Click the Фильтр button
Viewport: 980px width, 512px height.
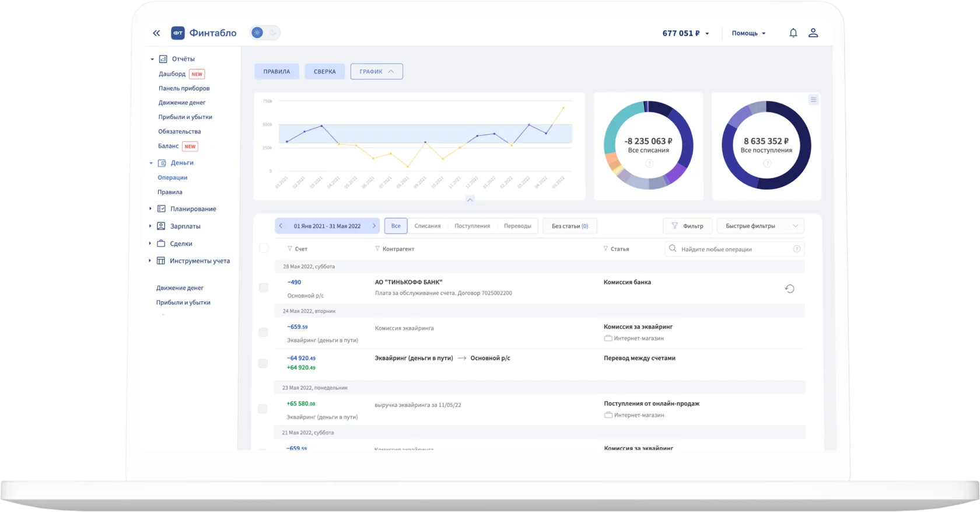tap(687, 226)
